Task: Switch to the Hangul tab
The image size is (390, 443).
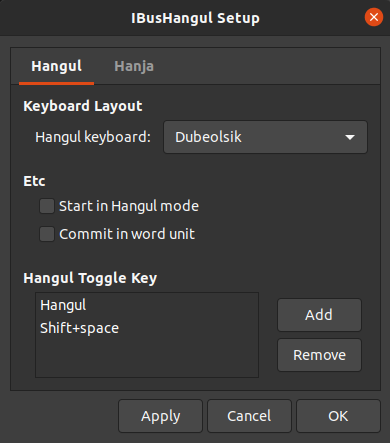Action: [x=56, y=66]
